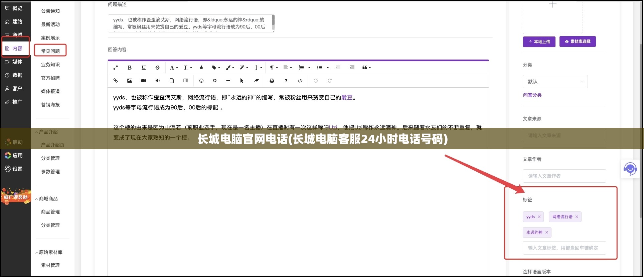Open 推广 in the main sidebar

pos(14,102)
